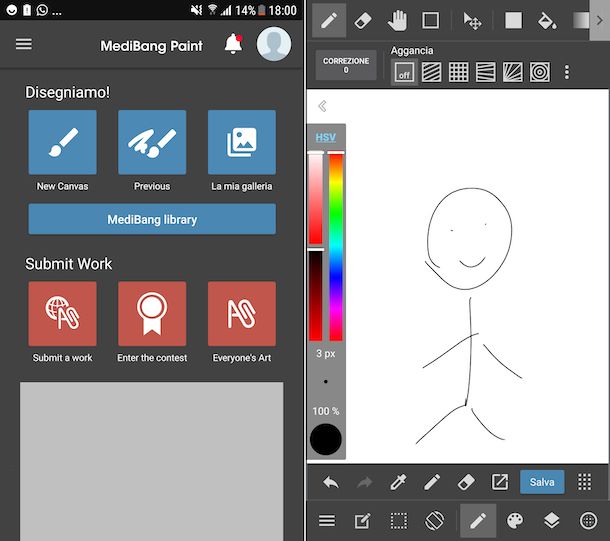Image resolution: width=610 pixels, height=541 pixels.
Task: Select the gradient tool
Action: coord(581,21)
